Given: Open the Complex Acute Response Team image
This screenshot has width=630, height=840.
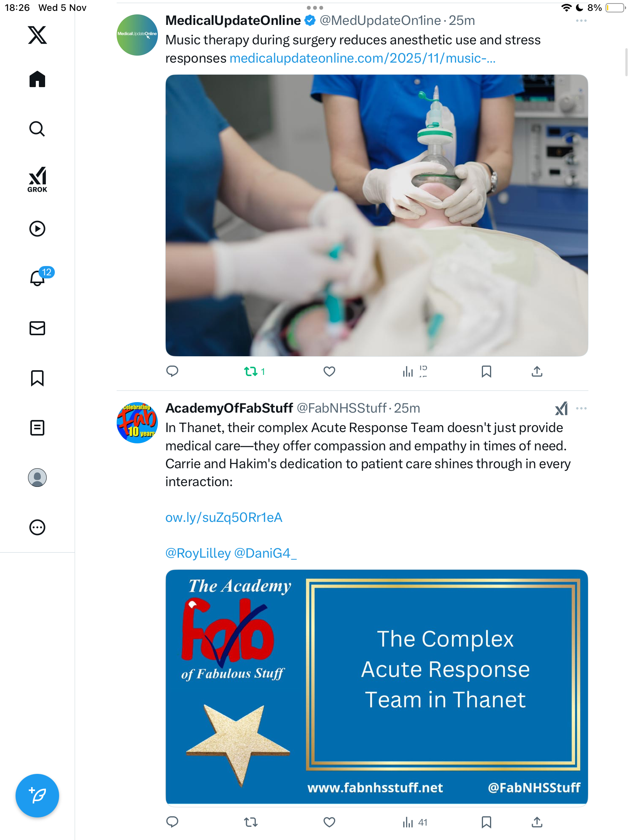Looking at the screenshot, I should [x=376, y=687].
